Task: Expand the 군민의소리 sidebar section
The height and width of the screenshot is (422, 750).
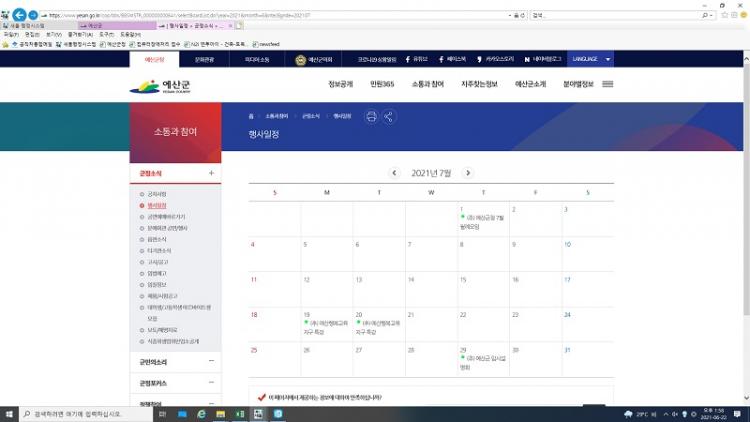Action: pyautogui.click(x=211, y=360)
